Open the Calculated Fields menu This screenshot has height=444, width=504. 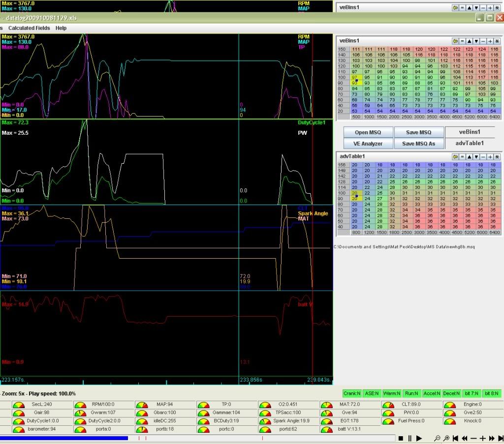pyautogui.click(x=29, y=28)
